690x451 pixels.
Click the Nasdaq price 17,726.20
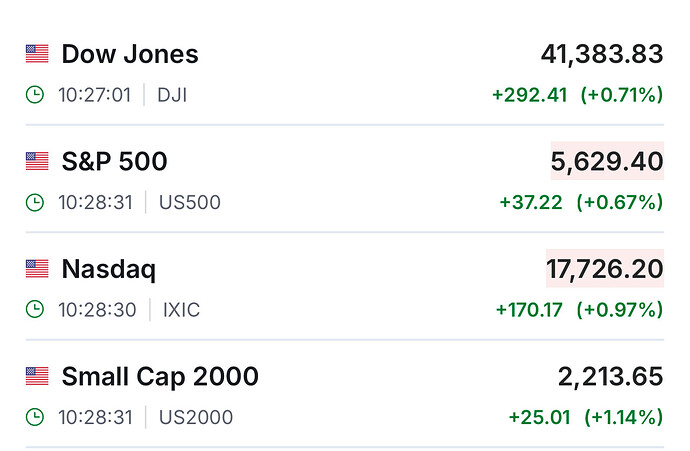[x=604, y=269]
